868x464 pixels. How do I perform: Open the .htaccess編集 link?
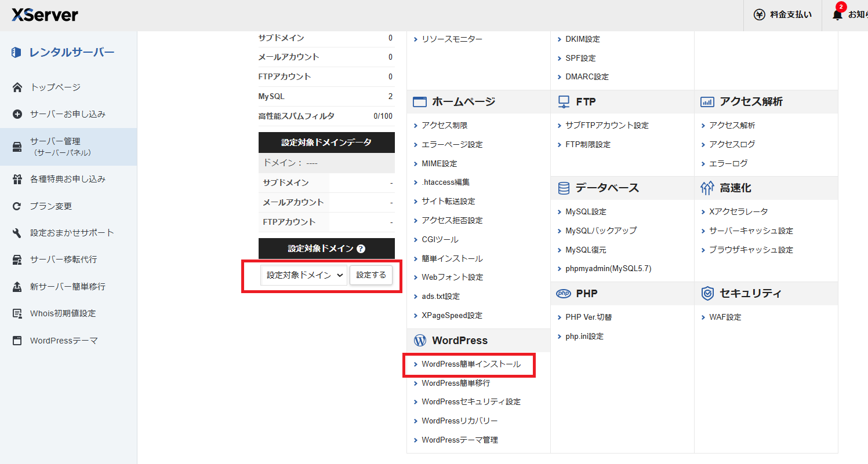pyautogui.click(x=445, y=182)
